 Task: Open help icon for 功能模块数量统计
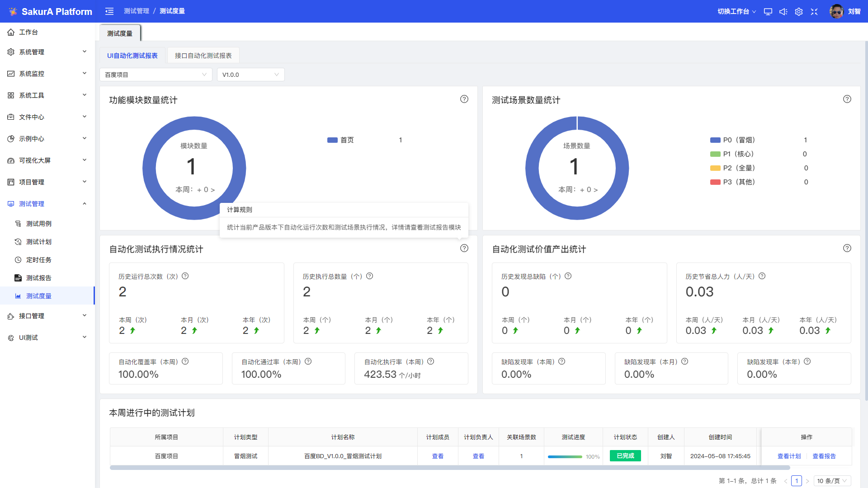[464, 99]
